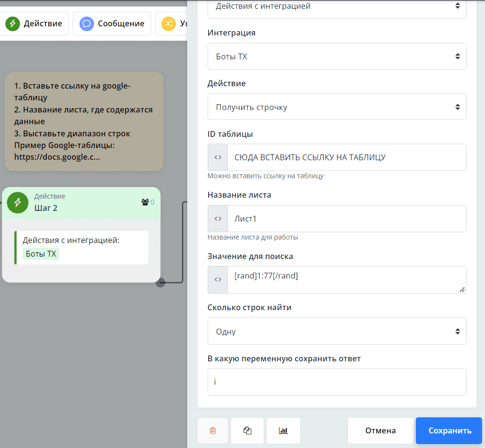Click code brackets icon beside Значение для поиска
Screen dimensions: 485x448
point(218,280)
